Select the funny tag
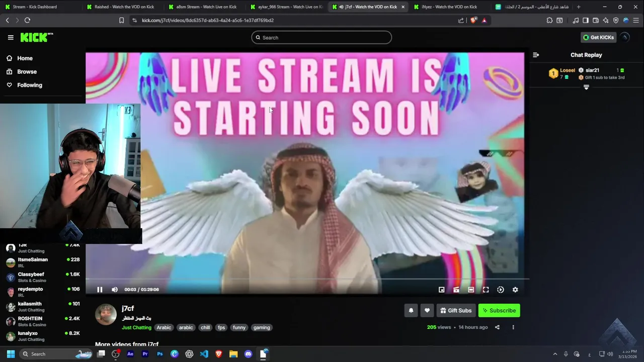The width and height of the screenshot is (644, 362). click(x=239, y=327)
